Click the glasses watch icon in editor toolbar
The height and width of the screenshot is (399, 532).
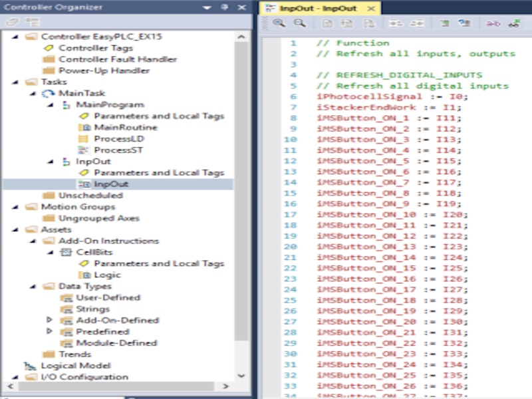pyautogui.click(x=514, y=23)
